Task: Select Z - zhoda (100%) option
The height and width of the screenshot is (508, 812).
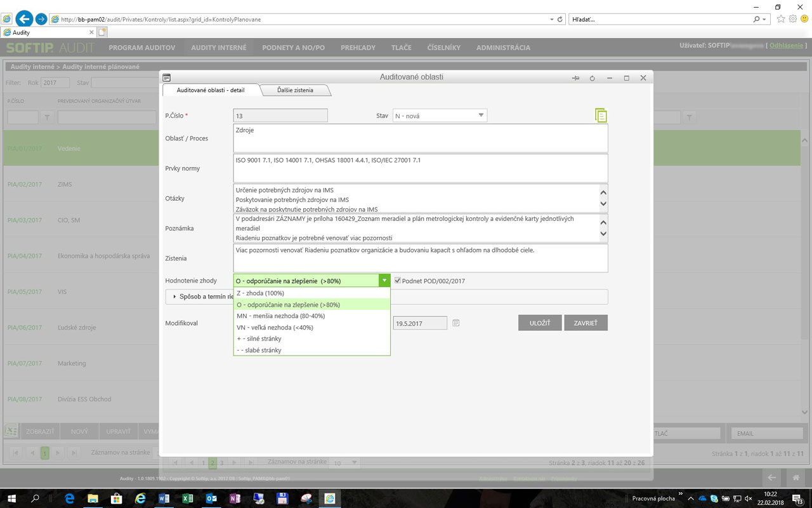Action: 260,293
